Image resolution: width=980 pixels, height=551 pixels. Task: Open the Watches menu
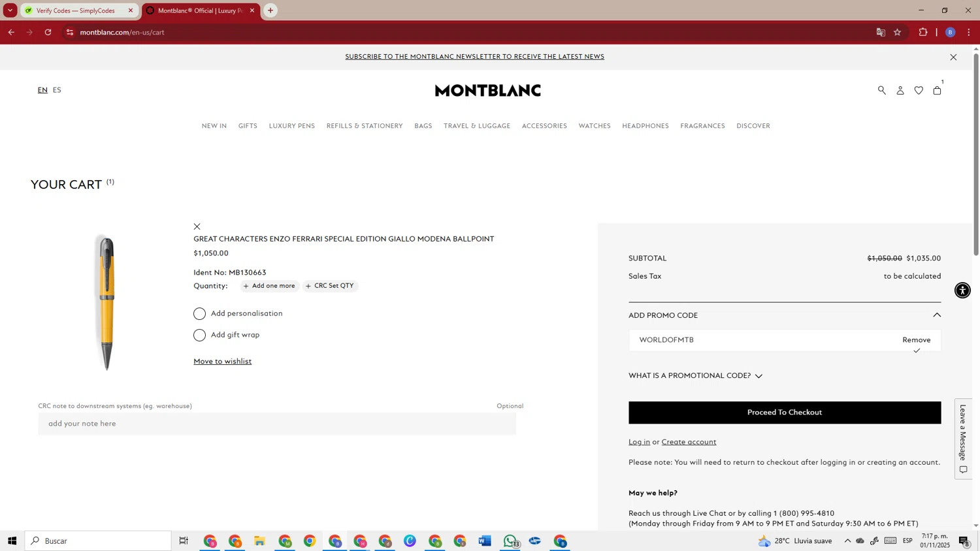click(595, 126)
